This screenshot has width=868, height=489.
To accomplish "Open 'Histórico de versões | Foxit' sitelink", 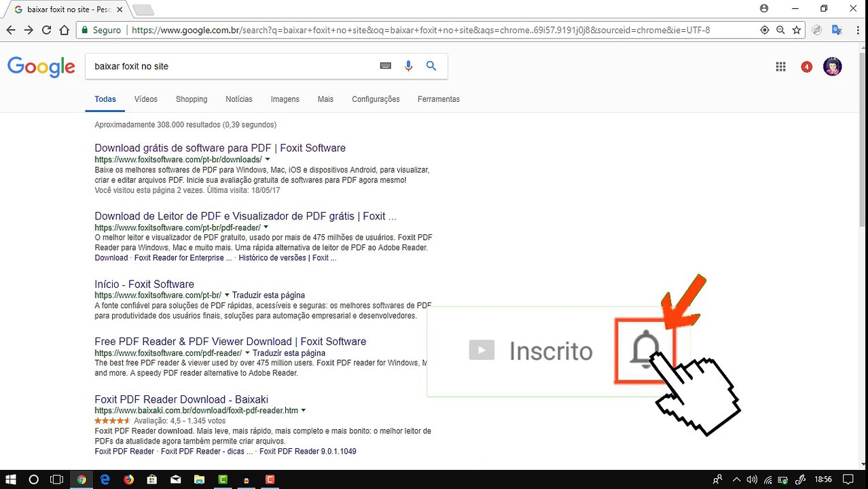I will coord(287,258).
